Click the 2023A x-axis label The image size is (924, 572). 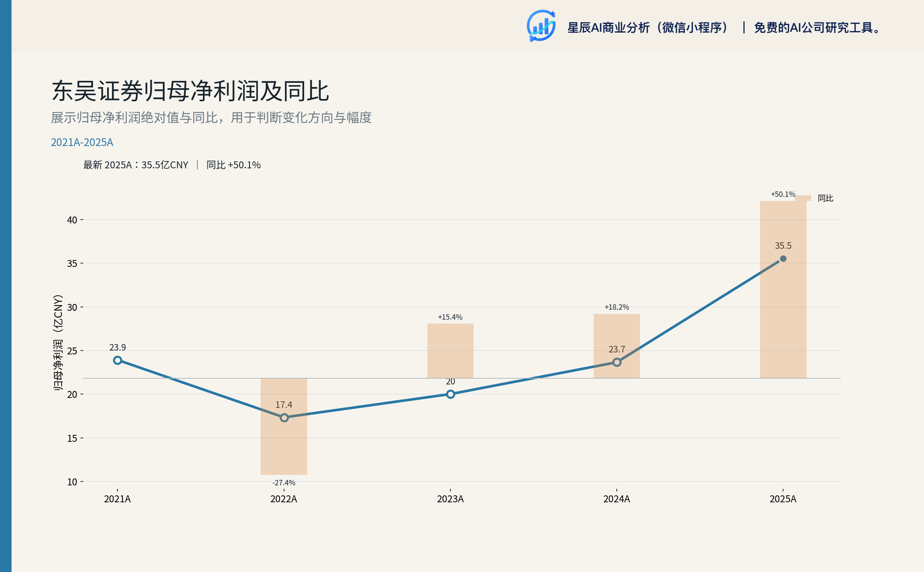pos(450,499)
